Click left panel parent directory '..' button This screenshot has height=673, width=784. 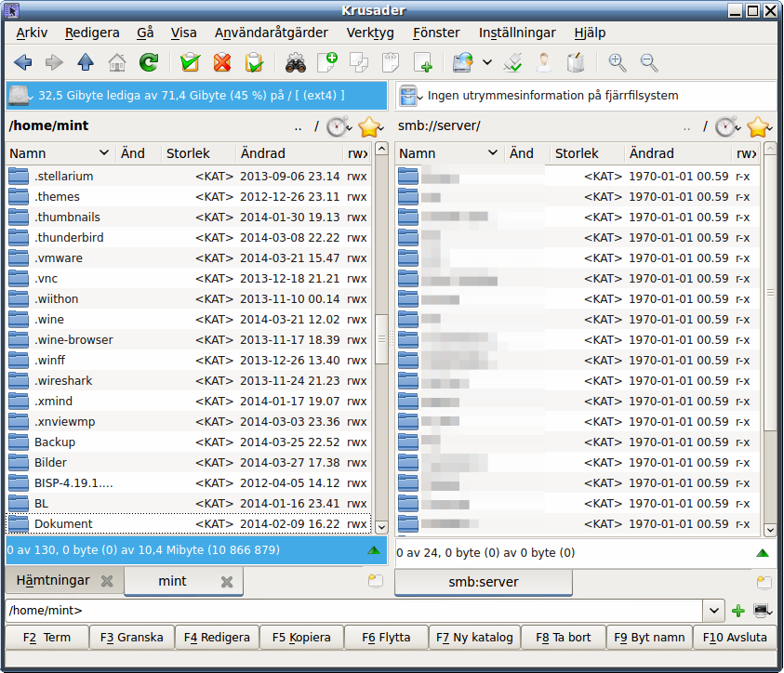pyautogui.click(x=298, y=127)
